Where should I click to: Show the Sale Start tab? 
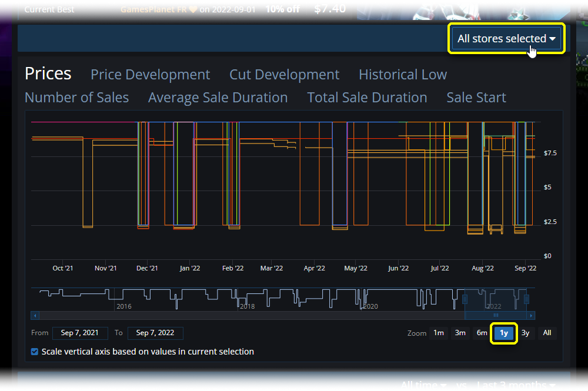coord(476,97)
